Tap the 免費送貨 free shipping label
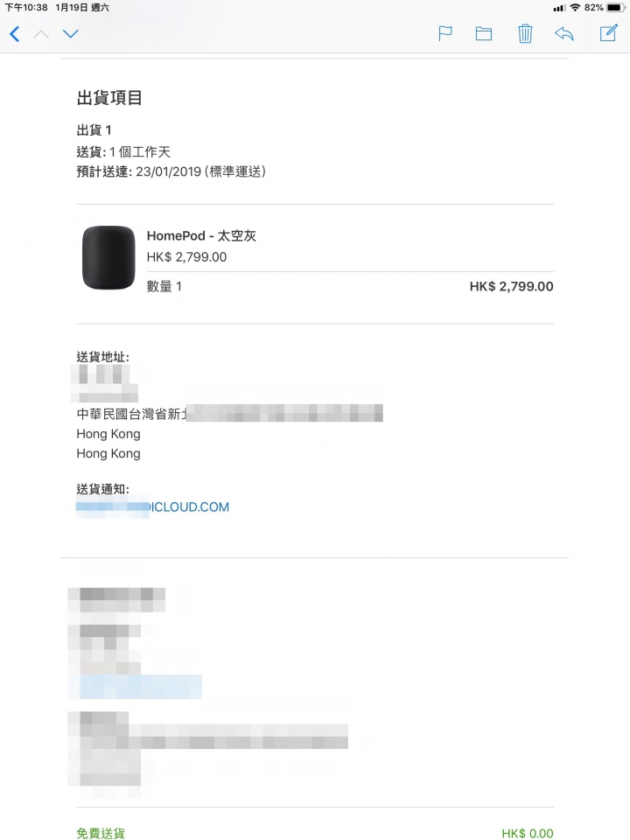Viewport: 630px width, 840px height. point(101,833)
